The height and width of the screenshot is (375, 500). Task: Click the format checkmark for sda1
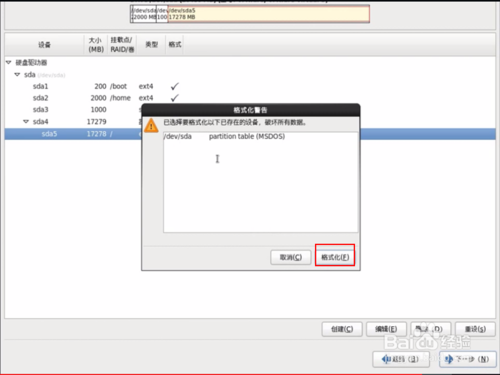(175, 86)
